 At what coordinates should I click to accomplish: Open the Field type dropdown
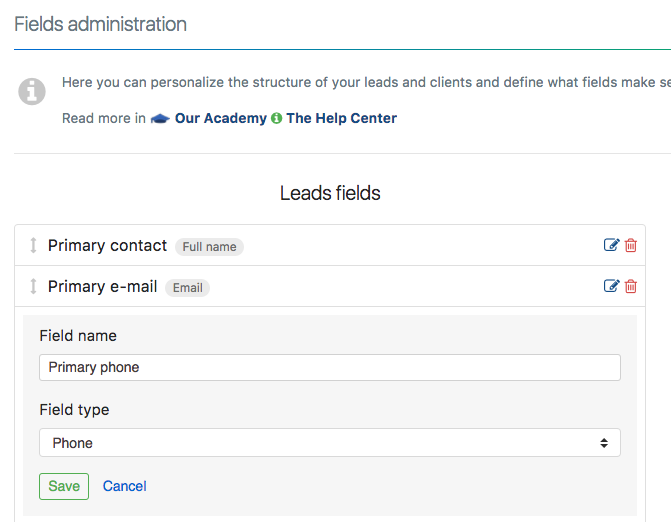pyautogui.click(x=330, y=443)
